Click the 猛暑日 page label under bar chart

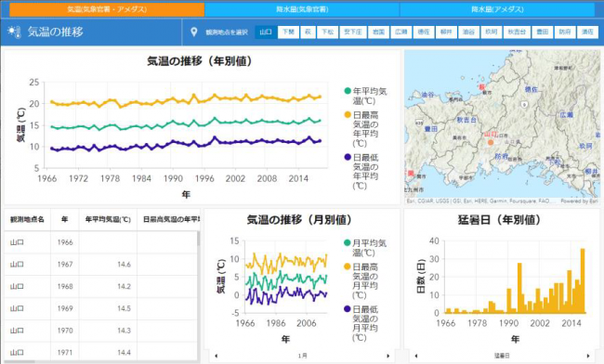point(502,356)
